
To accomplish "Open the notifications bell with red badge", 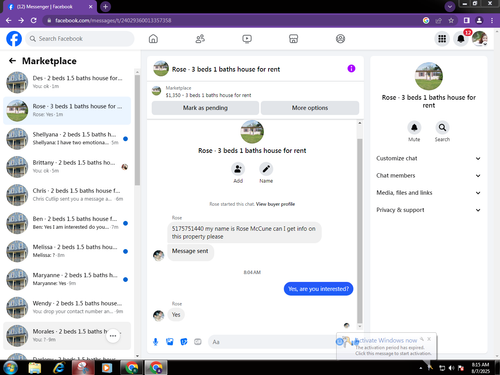I will [x=461, y=39].
